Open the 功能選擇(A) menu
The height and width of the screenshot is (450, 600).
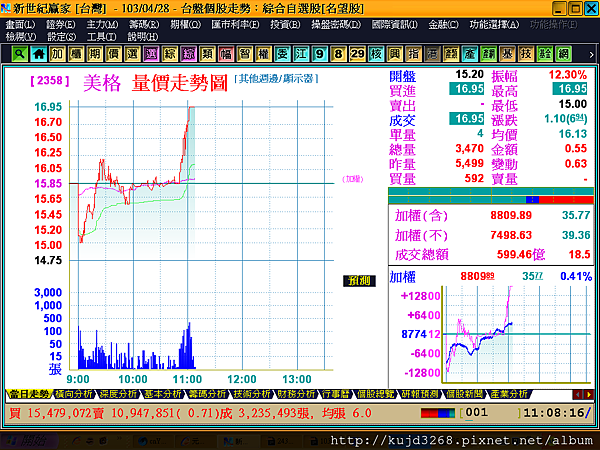[x=494, y=25]
